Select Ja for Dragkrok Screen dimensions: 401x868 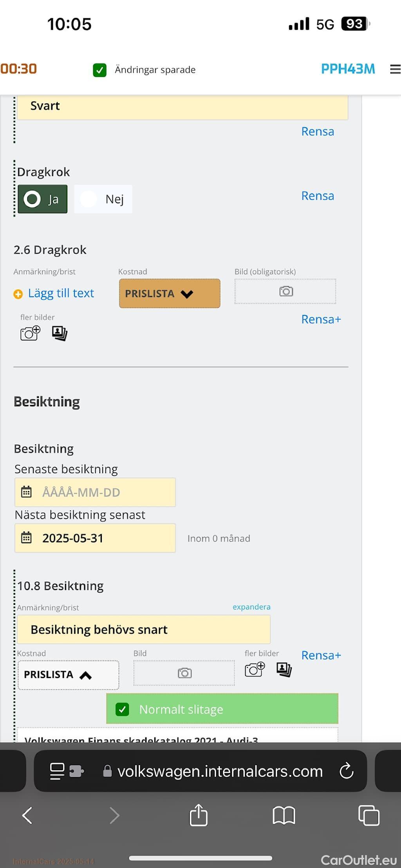pos(43,199)
